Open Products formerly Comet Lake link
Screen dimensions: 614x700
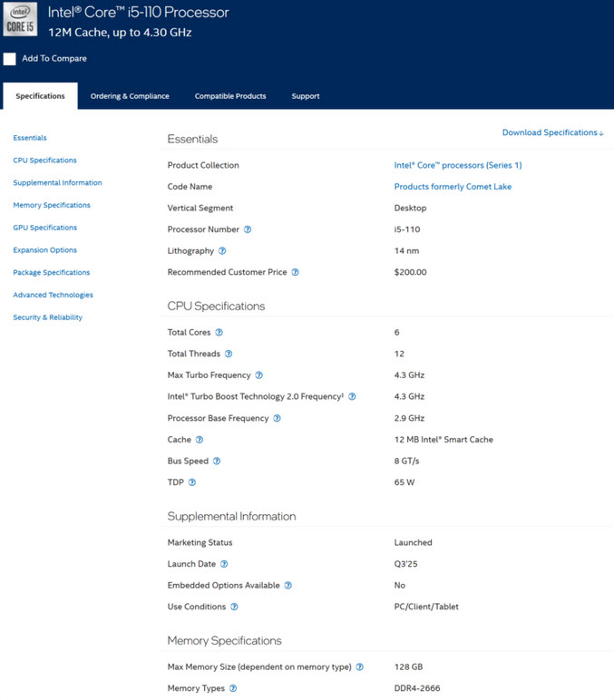453,187
